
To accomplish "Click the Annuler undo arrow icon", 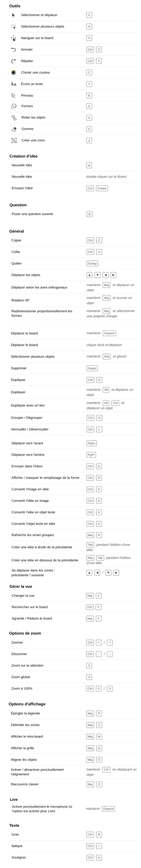I will (14, 50).
